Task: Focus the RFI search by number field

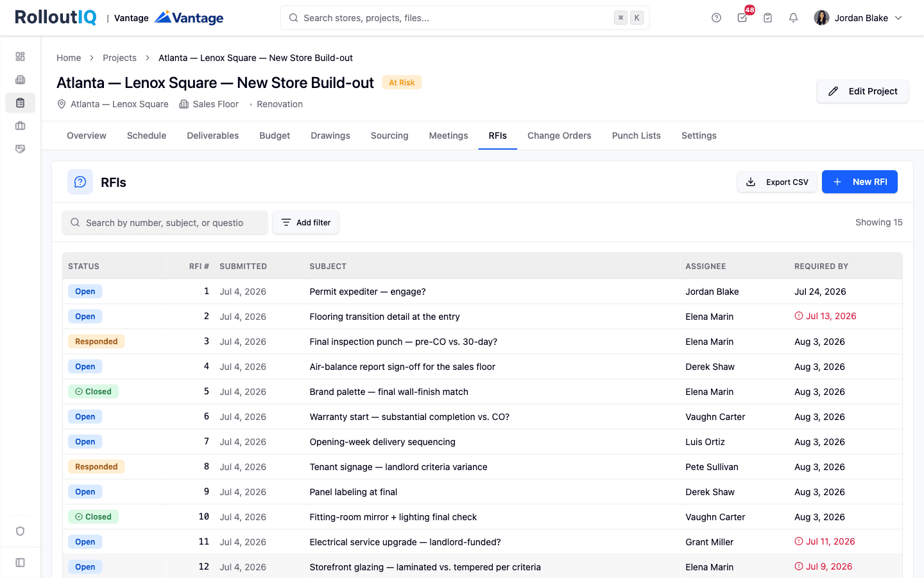Action: click(165, 223)
